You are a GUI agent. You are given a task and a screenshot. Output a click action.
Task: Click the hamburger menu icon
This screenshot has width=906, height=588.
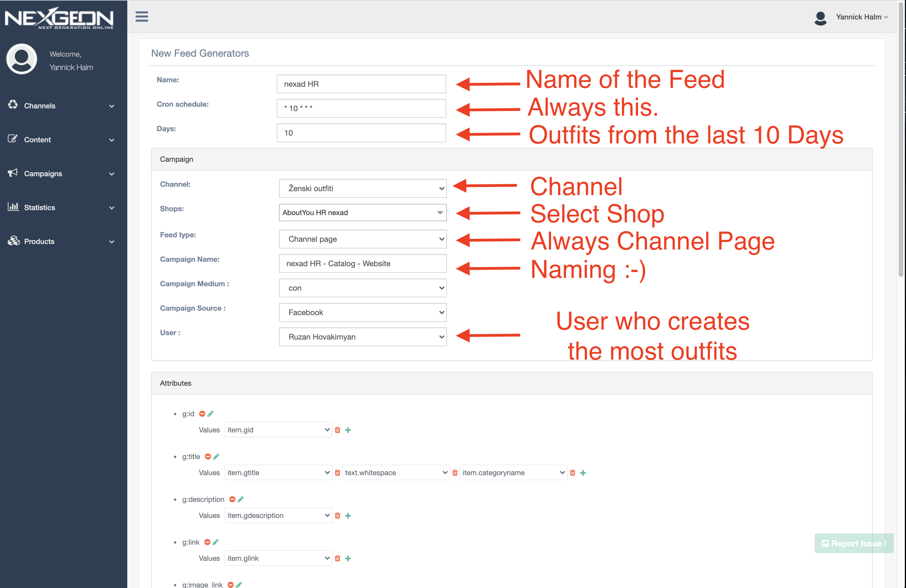[x=142, y=17]
